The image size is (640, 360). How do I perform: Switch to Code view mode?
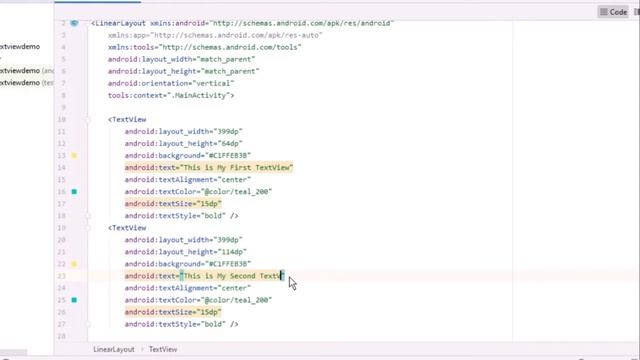[x=613, y=12]
